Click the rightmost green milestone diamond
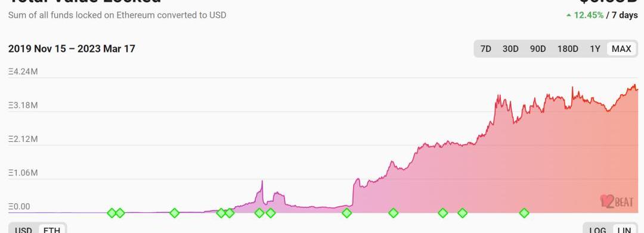Viewport: 644px width, 233px height. tap(524, 213)
